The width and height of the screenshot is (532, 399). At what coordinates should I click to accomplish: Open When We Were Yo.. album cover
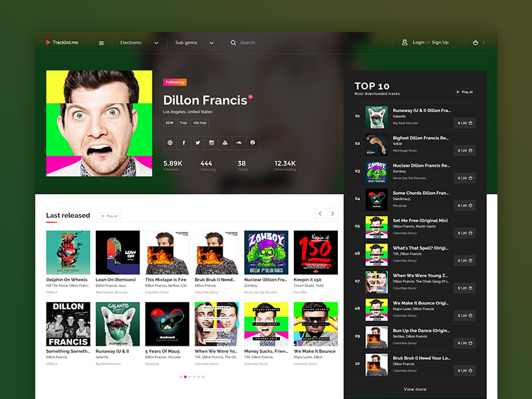(x=217, y=324)
